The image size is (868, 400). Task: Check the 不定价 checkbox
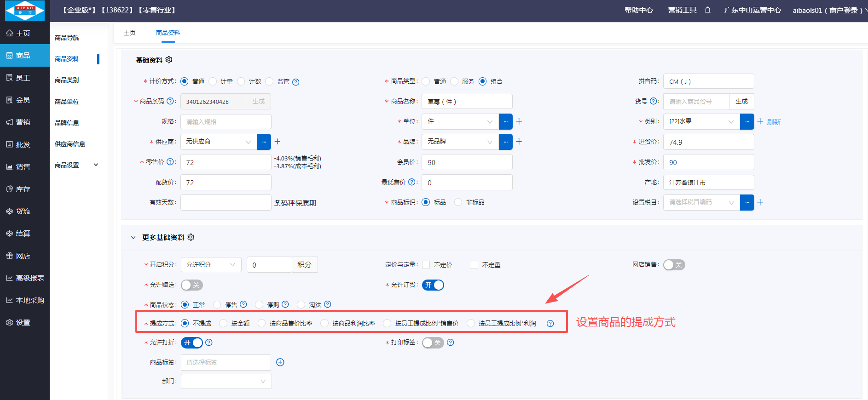(426, 265)
